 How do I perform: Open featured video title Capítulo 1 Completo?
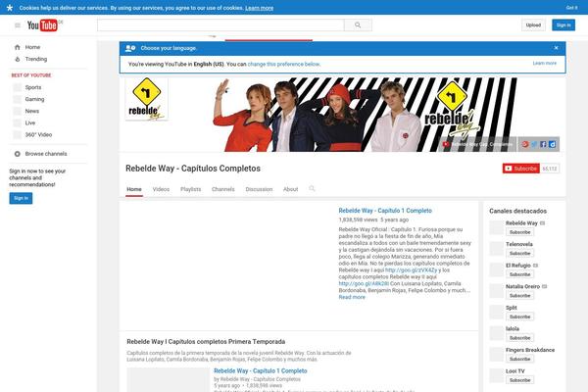click(x=385, y=211)
